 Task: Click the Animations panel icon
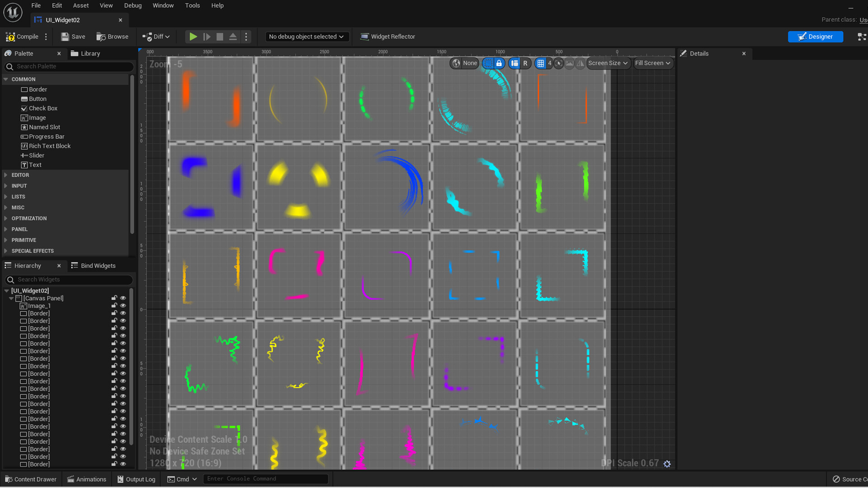[x=70, y=479]
